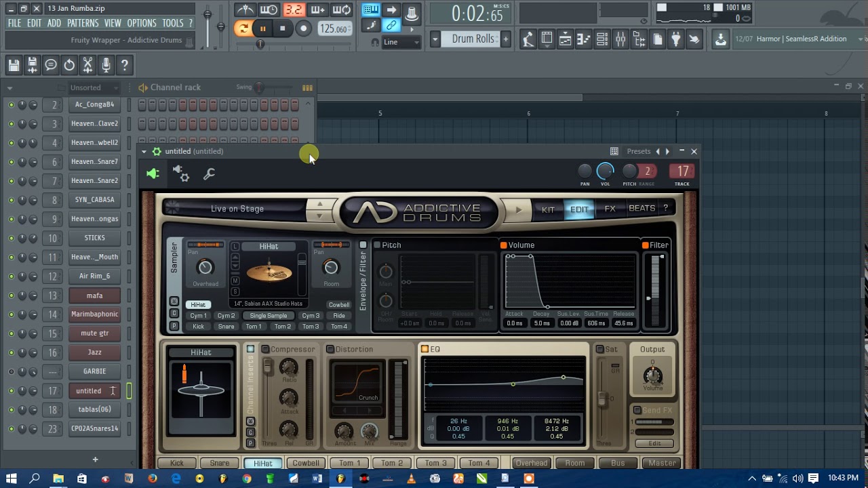Viewport: 868px width, 488px height.
Task: Open the help question mark toolbar icon
Action: click(x=125, y=65)
